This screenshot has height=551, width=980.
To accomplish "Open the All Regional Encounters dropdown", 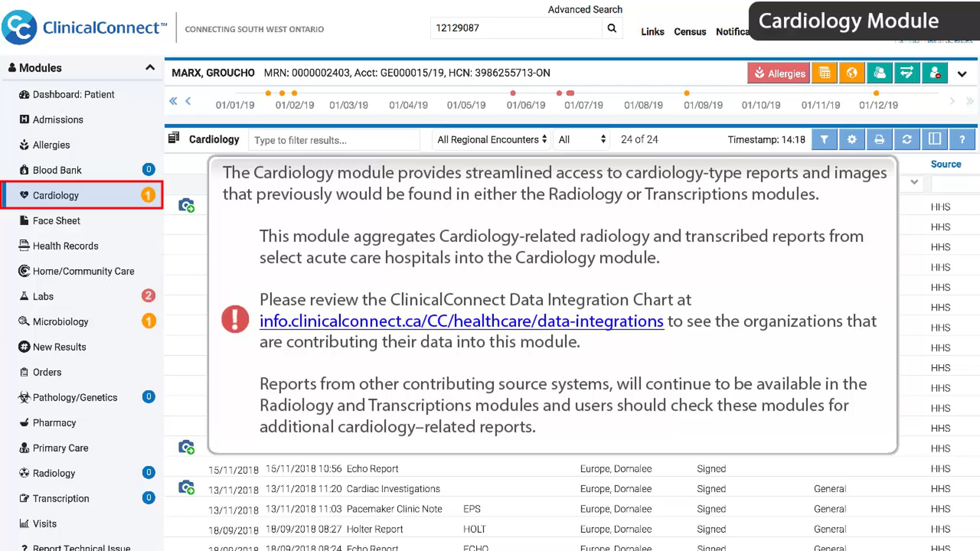I will pos(492,140).
